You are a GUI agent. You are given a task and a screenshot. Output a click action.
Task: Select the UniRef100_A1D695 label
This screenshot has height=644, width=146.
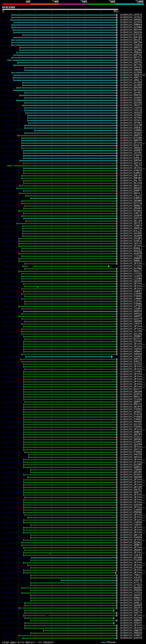point(131,254)
